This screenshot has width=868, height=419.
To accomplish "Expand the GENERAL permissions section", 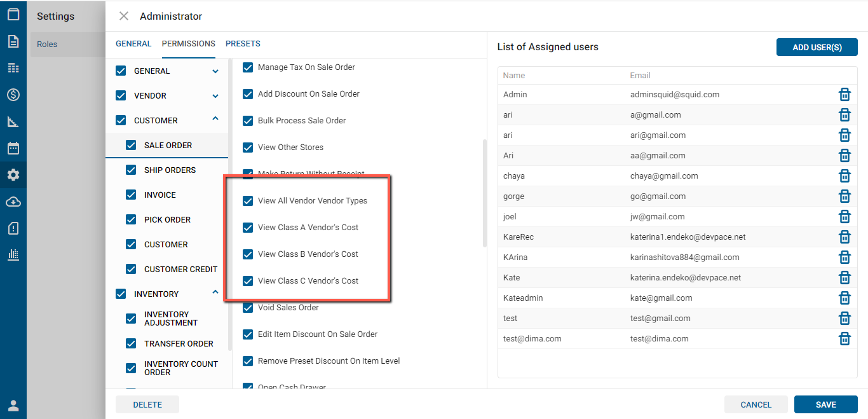I will (215, 71).
